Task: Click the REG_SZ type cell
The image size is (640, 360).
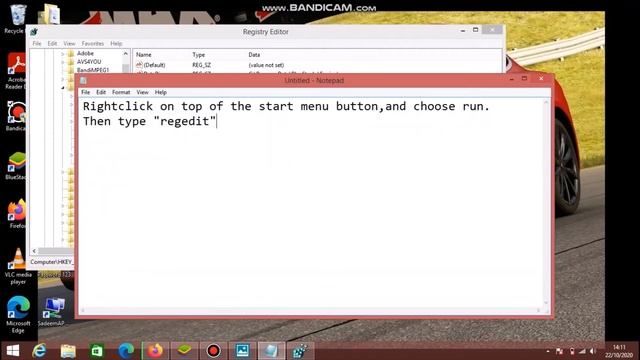Action: (202, 65)
